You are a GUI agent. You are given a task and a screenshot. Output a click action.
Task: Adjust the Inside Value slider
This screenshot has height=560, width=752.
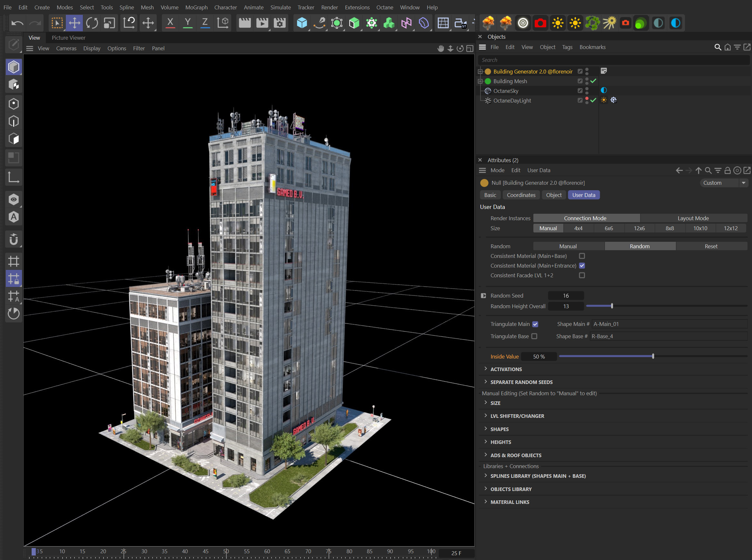pos(653,356)
